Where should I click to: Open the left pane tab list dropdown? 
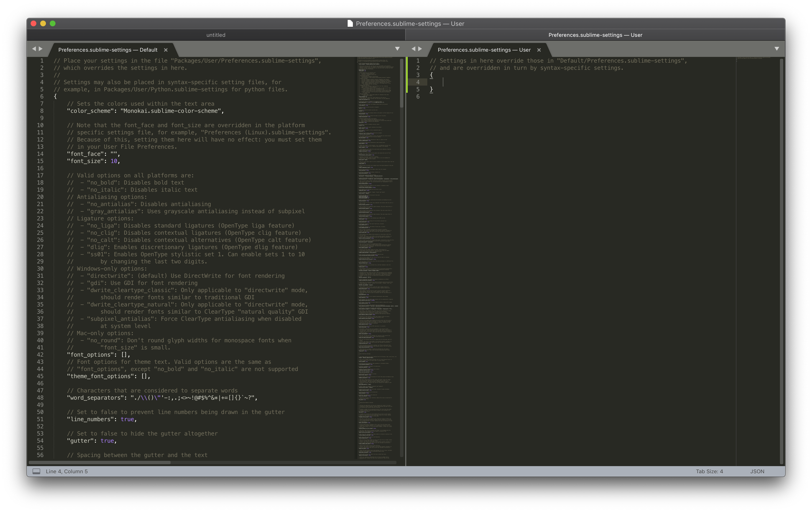pyautogui.click(x=397, y=49)
